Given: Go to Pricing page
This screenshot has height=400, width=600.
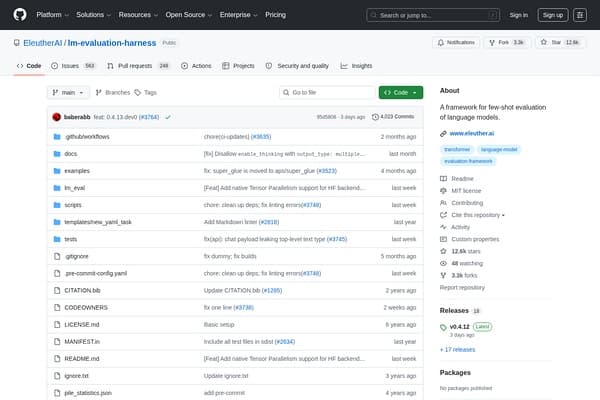Looking at the screenshot, I should click(276, 15).
